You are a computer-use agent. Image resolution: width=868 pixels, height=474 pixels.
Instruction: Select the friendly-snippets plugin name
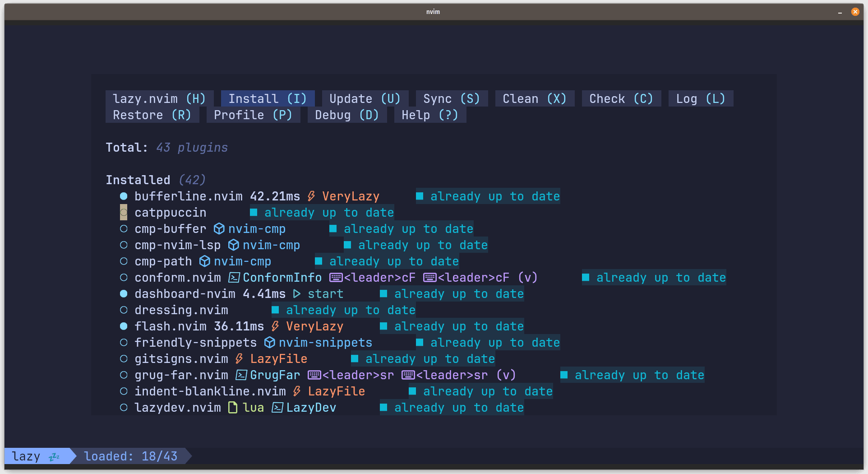(x=196, y=342)
